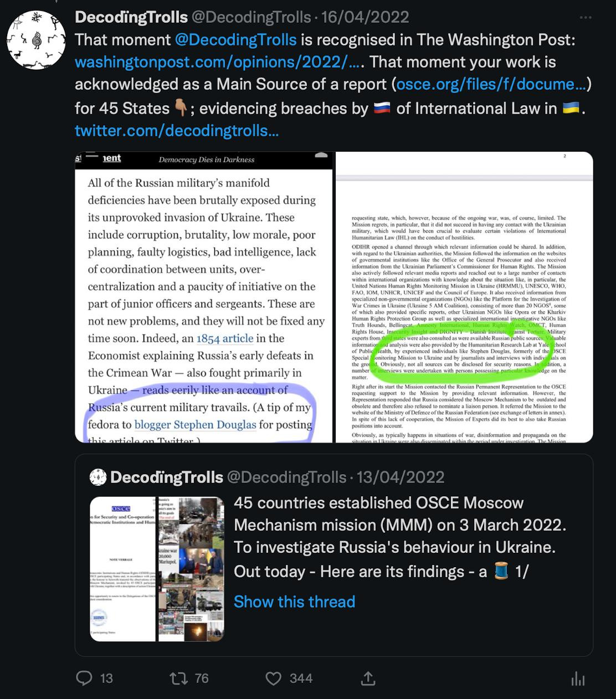Open the share upload icon
Viewport: 616px width, 699px height.
tap(368, 678)
